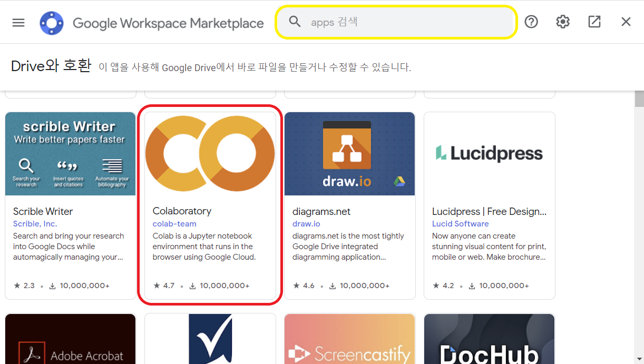Screen dimensions: 644x364
Task: Click diagrams.net 4.6 star rating
Action: (x=304, y=286)
